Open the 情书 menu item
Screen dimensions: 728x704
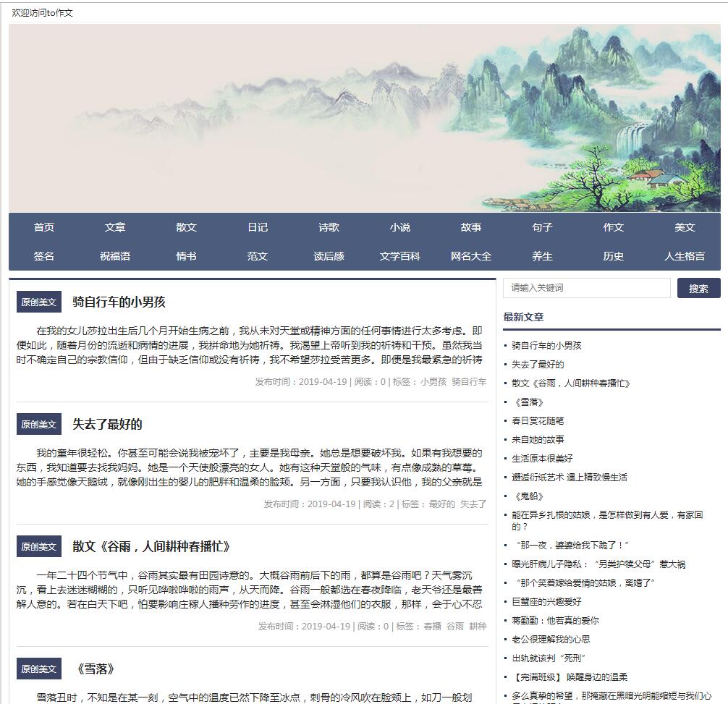[186, 256]
